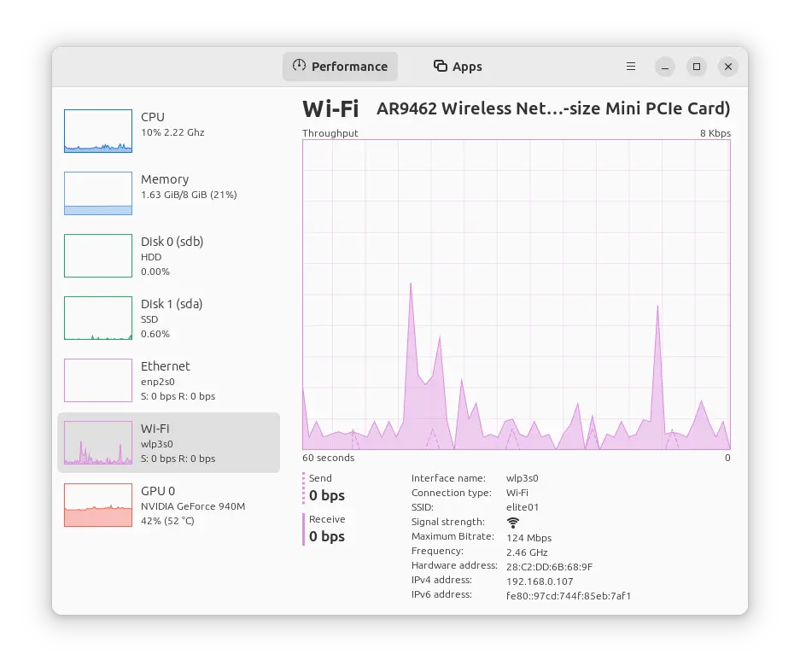The image size is (800, 672).
Task: Switch to the Apps tab
Action: pyautogui.click(x=458, y=67)
